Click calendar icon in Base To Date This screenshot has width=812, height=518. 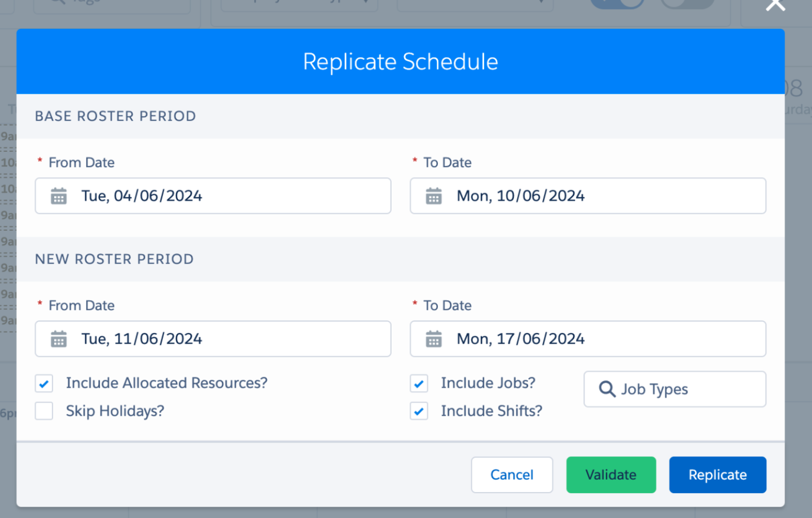tap(433, 196)
